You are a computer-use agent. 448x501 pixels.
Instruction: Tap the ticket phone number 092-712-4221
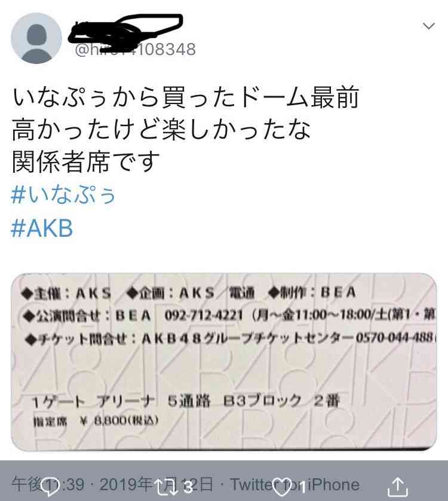pos(204,316)
